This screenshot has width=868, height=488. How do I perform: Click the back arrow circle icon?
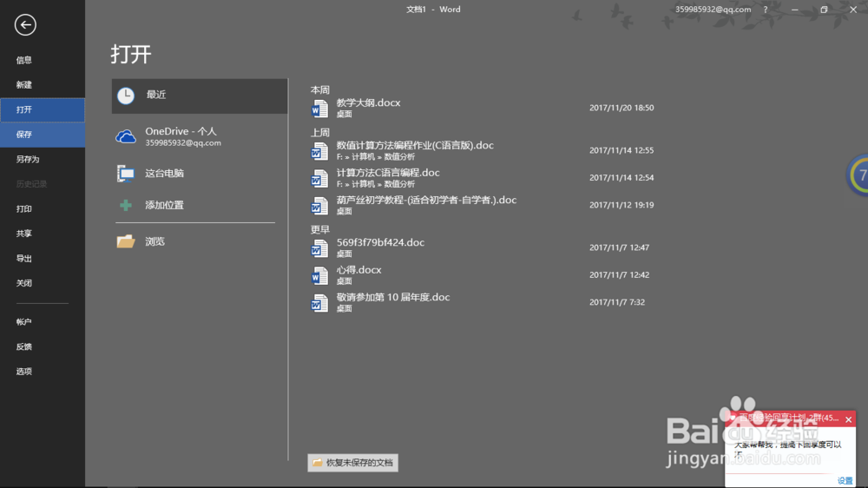click(25, 25)
